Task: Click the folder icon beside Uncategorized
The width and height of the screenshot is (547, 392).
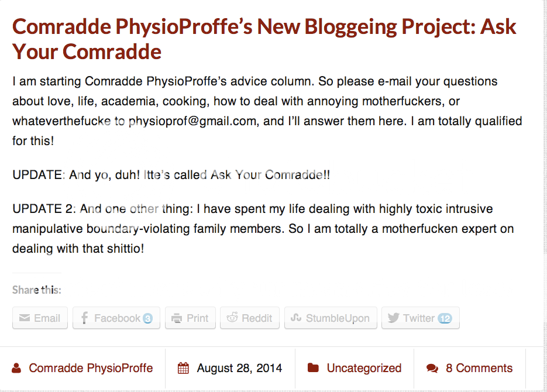Action: [313, 368]
